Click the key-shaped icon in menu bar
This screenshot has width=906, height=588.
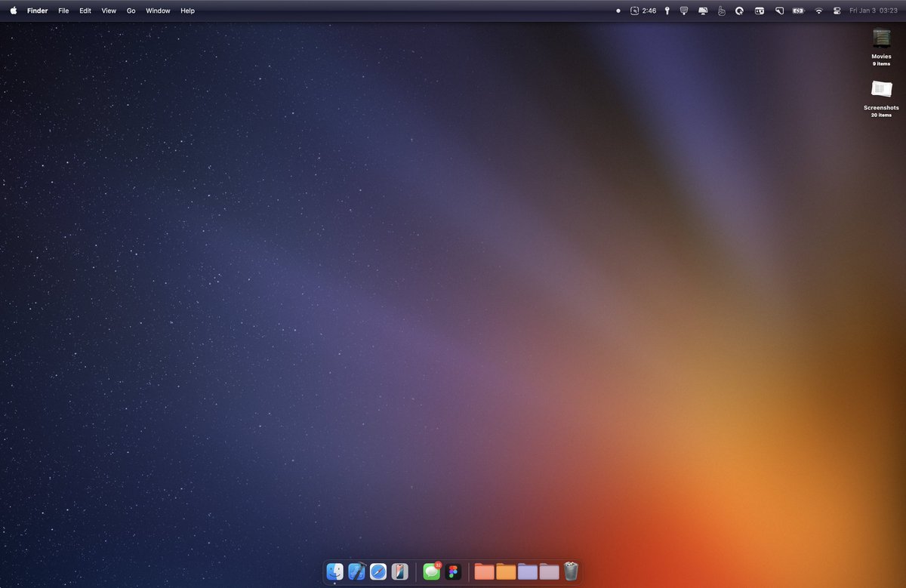(667, 11)
